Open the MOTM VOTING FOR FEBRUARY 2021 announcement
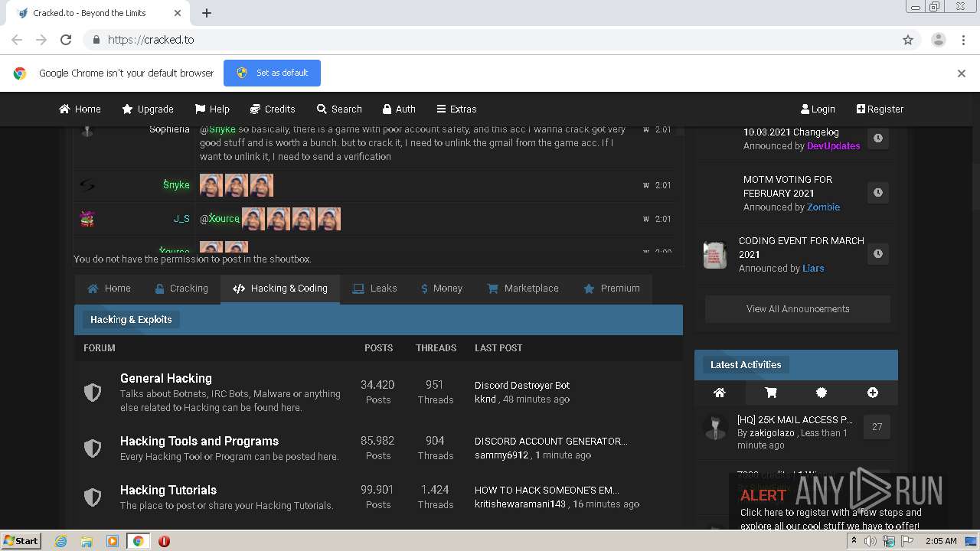980x551 pixels. click(788, 186)
